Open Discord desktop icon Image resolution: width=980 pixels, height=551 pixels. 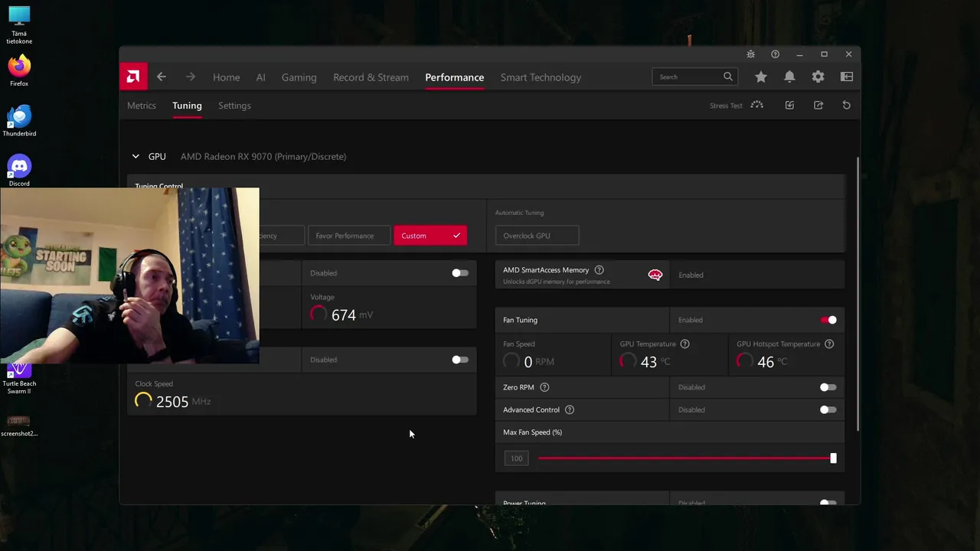click(19, 171)
